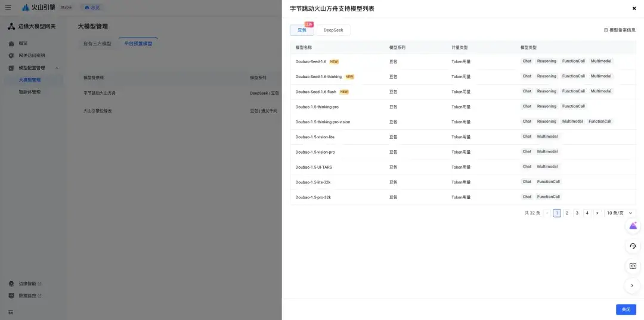The width and height of the screenshot is (644, 320).
Task: Click the 字节跳动火山方舟 provider row
Action: point(180,93)
